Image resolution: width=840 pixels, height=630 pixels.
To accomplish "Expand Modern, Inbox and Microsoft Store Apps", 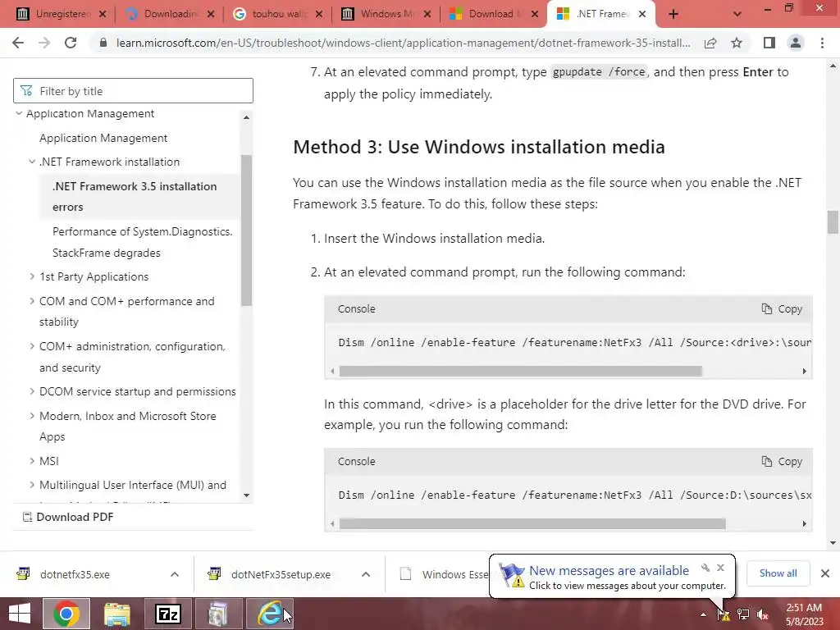I will 32,415.
